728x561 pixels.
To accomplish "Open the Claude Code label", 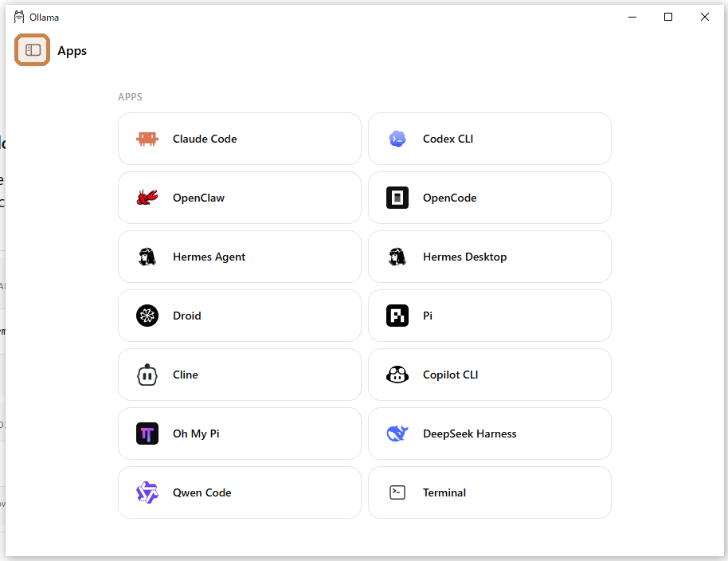I will [205, 139].
